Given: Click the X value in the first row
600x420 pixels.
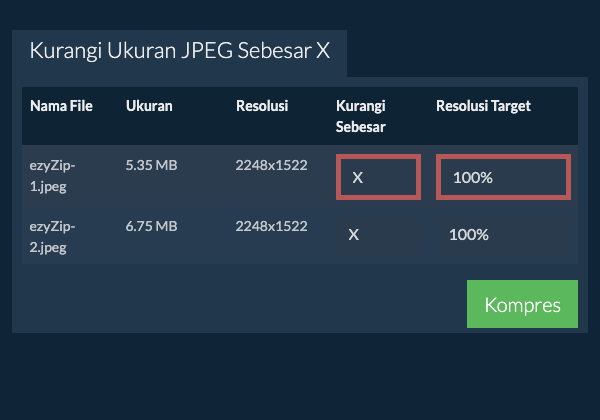Looking at the screenshot, I should (357, 178).
